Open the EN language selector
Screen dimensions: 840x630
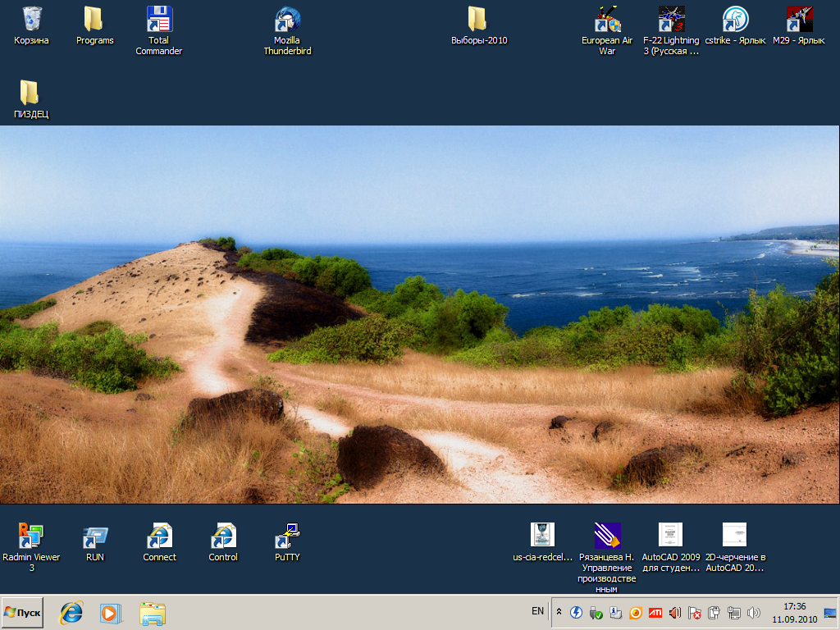click(x=537, y=611)
